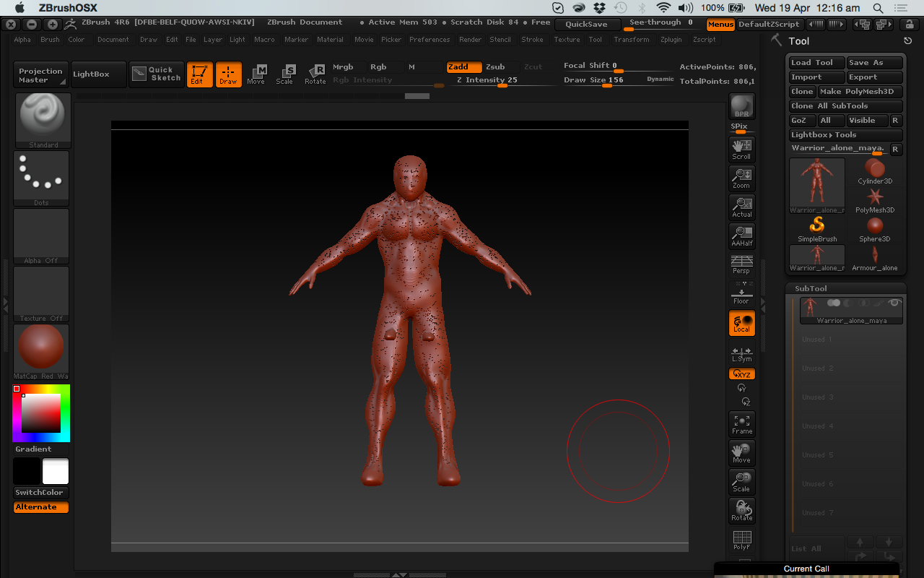Toggle visibility eye of Warrior_alone_maya subtool
Screen dimensions: 924x578
(x=895, y=303)
